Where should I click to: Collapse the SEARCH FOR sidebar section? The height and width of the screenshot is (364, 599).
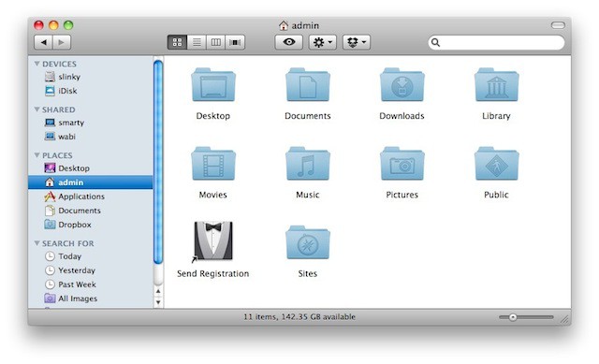[37, 243]
